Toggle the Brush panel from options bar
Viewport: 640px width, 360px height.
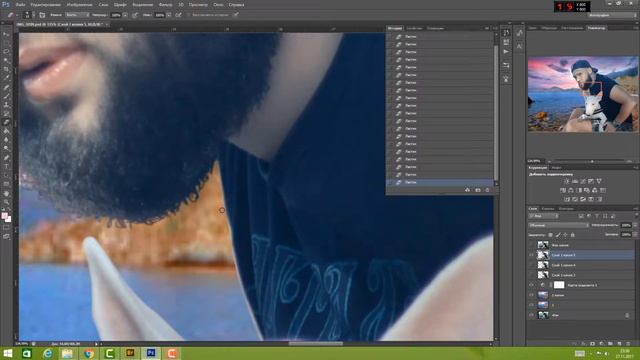(42, 15)
